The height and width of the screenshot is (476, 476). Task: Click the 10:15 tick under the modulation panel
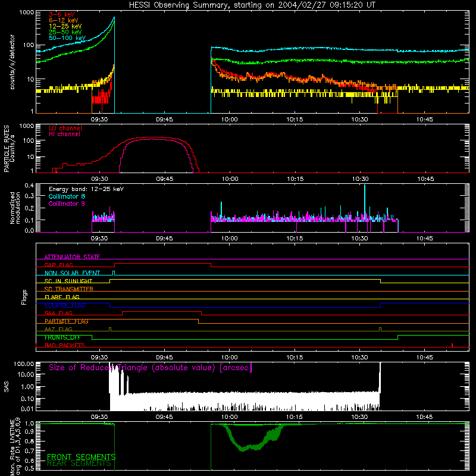(295, 239)
